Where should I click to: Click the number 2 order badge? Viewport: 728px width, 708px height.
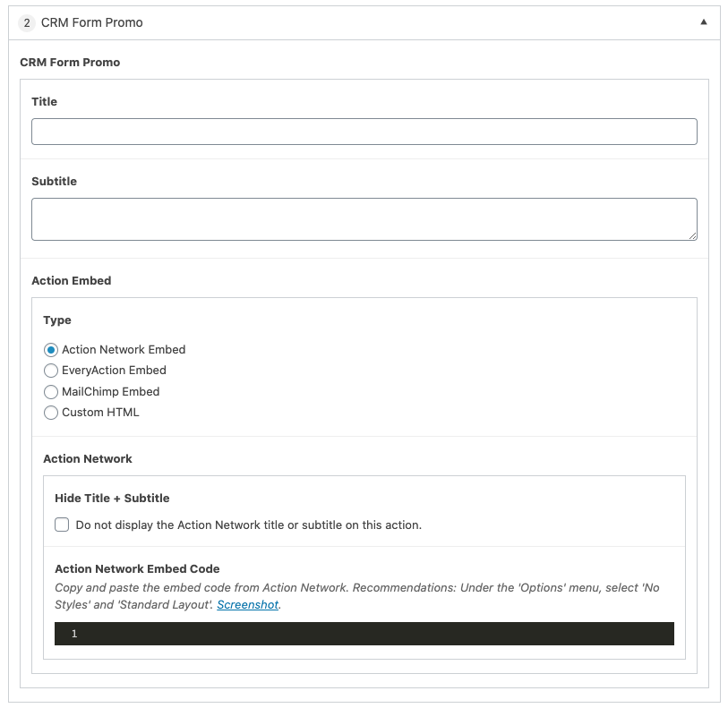tap(27, 23)
